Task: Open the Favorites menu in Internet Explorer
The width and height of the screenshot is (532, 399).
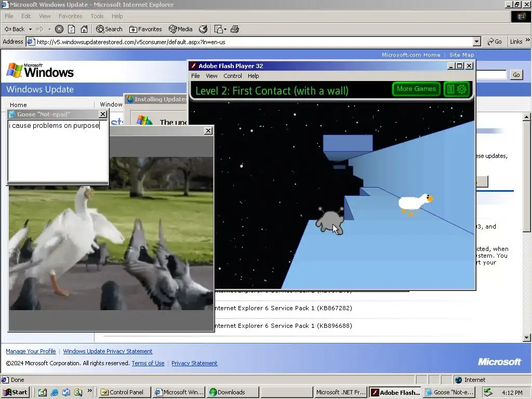Action: coord(70,16)
